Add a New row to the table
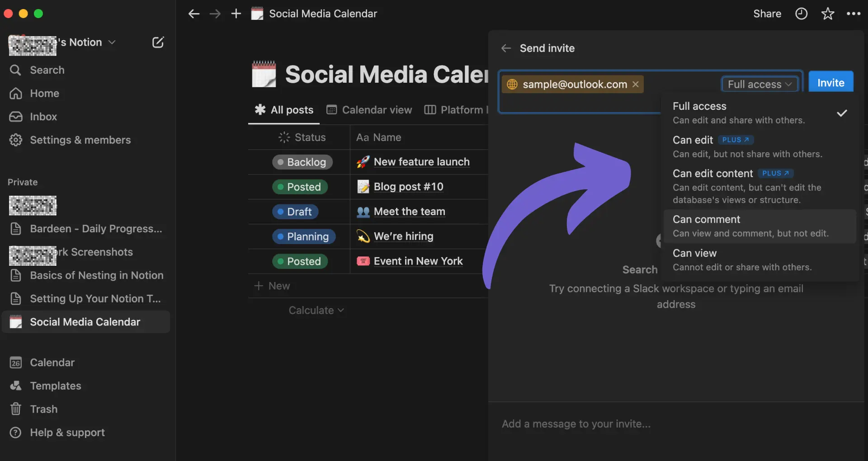This screenshot has height=461, width=868. point(272,286)
